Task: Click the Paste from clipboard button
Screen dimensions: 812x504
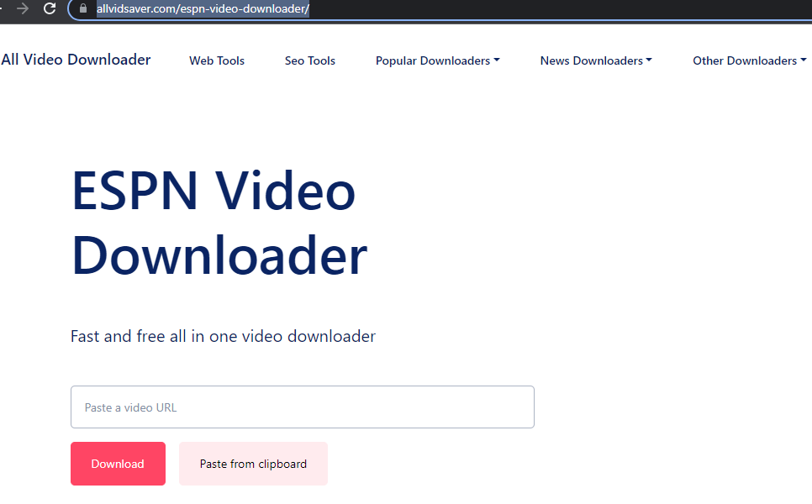Action: click(x=253, y=464)
